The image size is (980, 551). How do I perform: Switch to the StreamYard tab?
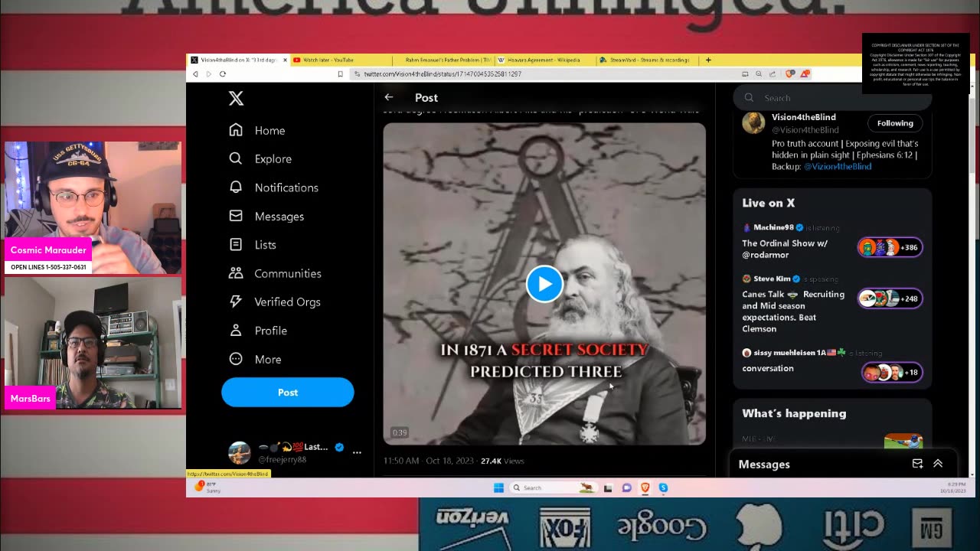coord(647,60)
